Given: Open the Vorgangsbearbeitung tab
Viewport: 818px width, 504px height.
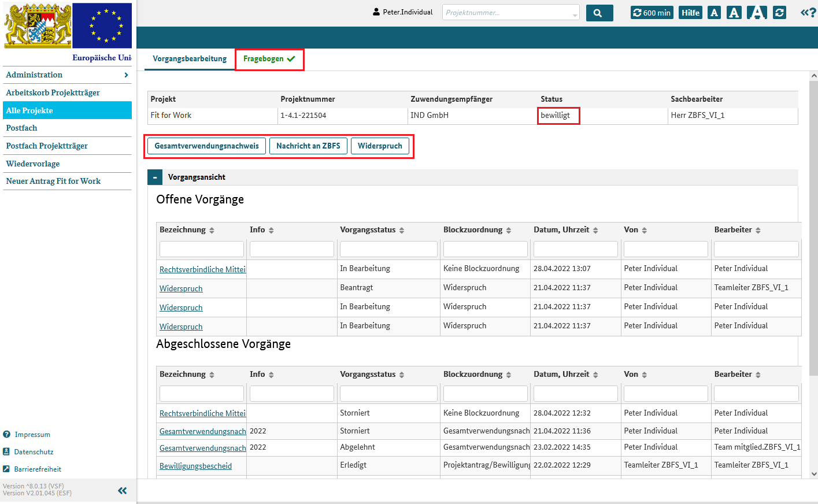Looking at the screenshot, I should point(190,58).
